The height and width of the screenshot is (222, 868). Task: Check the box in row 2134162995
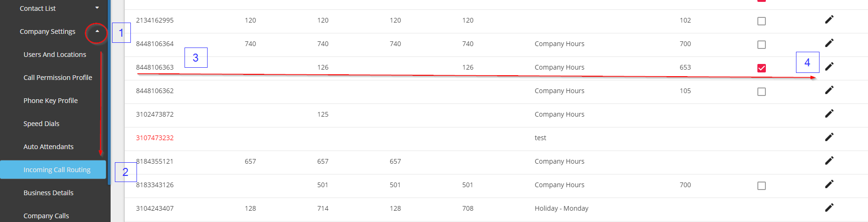click(x=761, y=21)
